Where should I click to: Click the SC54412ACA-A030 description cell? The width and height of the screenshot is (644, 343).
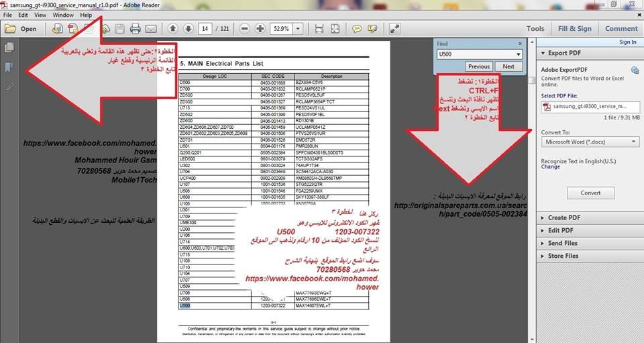pos(331,172)
